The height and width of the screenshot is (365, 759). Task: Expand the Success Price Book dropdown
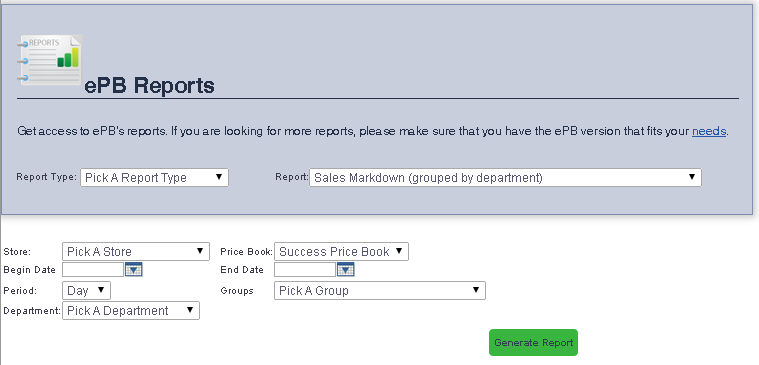point(341,252)
